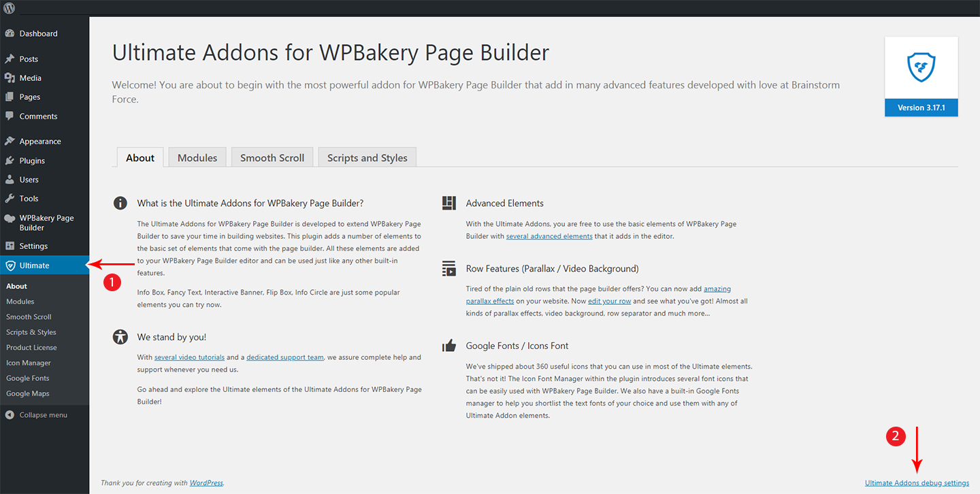
Task: Click the Tools wrench icon
Action: [10, 199]
